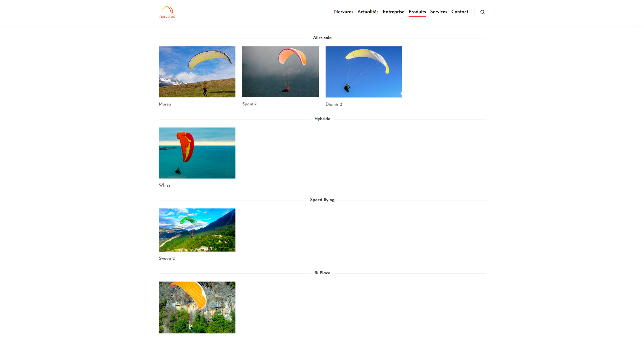
Task: View the Spantik wing image
Action: pyautogui.click(x=280, y=72)
